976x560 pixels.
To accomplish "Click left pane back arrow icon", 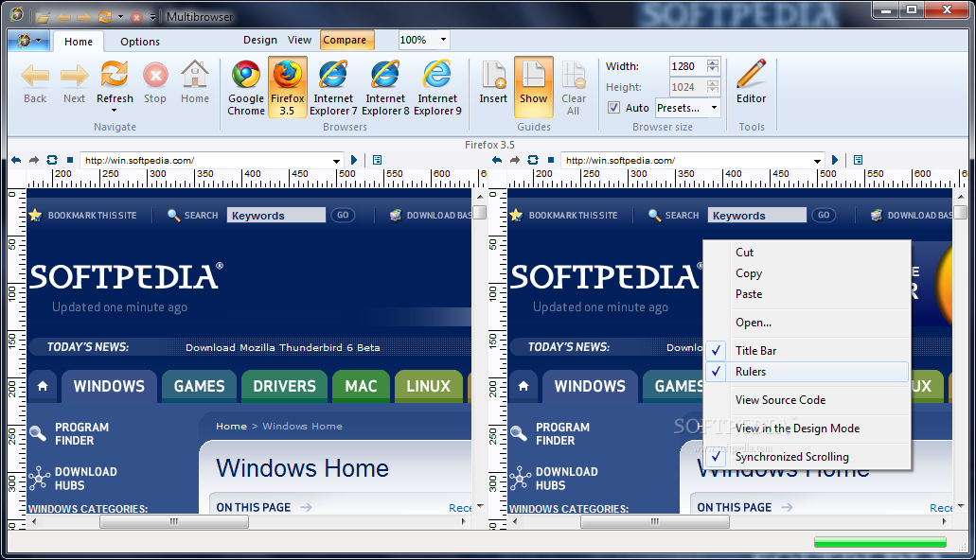I will point(16,160).
